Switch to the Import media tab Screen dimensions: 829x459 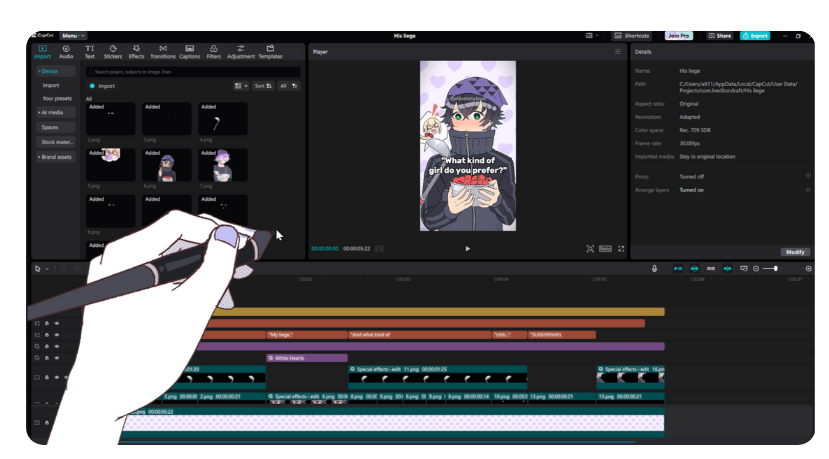[42, 52]
